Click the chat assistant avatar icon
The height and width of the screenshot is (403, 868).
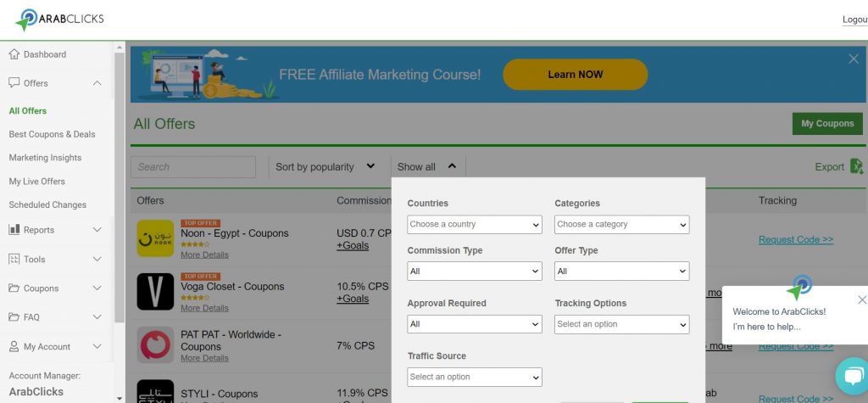pyautogui.click(x=798, y=287)
